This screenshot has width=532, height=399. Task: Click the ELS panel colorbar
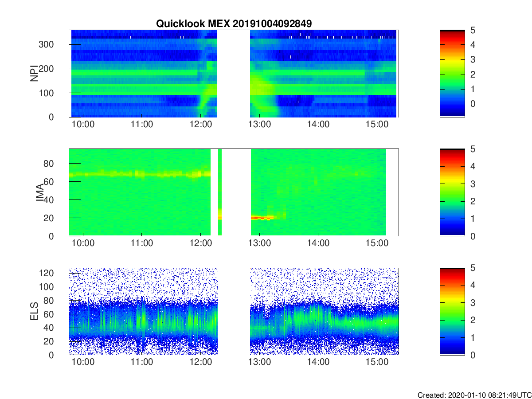click(x=452, y=312)
